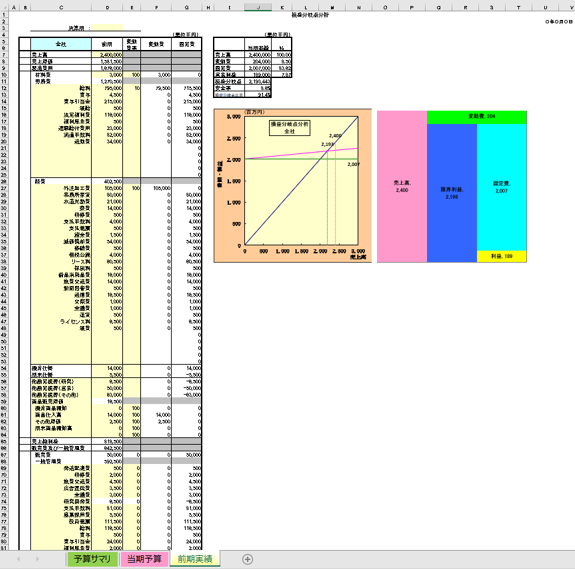Select row 54 header
The image size is (575, 569).
click(x=4, y=368)
